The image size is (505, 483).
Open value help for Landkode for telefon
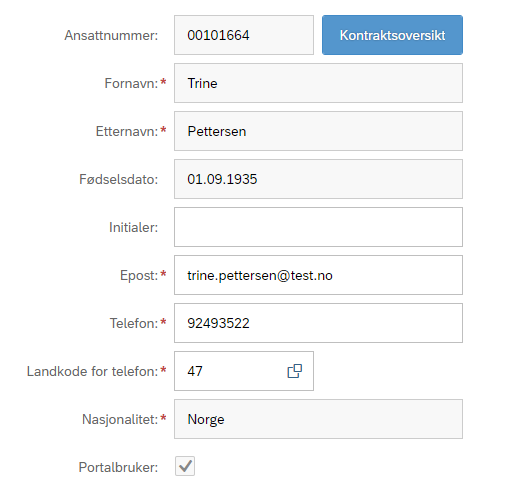click(295, 371)
